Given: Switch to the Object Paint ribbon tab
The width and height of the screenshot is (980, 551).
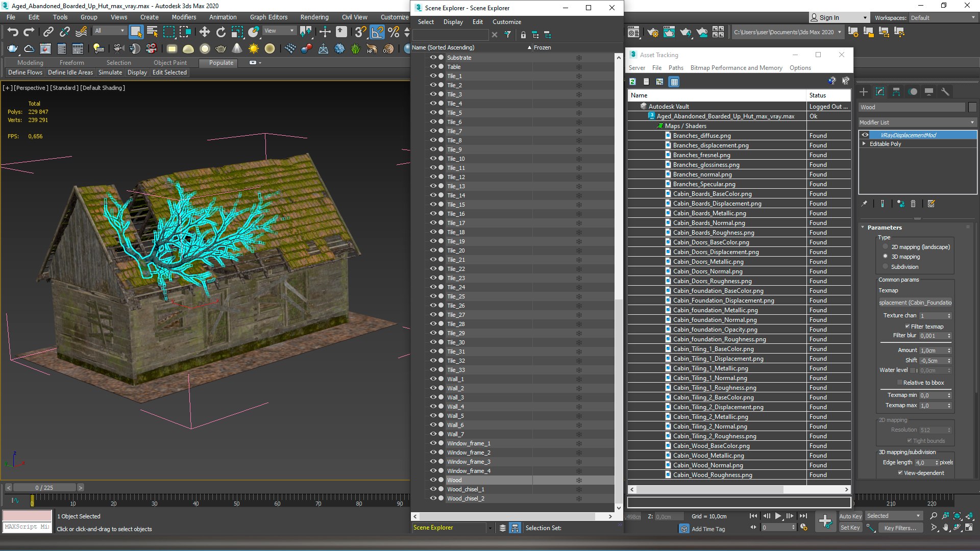Looking at the screenshot, I should (170, 63).
